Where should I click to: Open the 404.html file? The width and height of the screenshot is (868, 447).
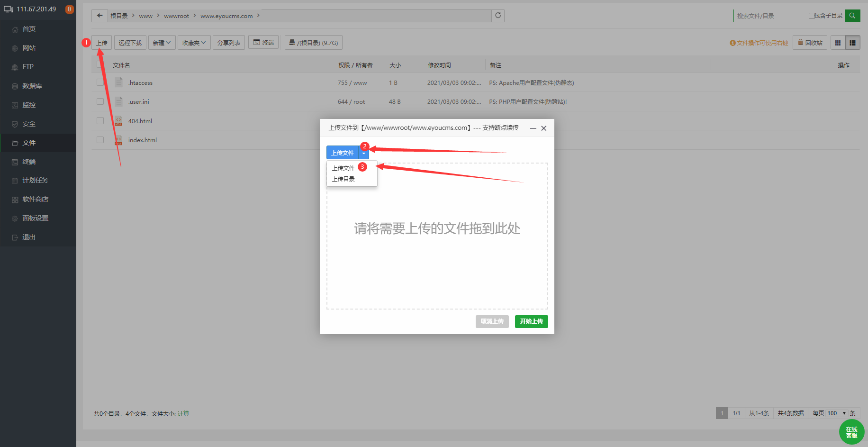point(140,121)
